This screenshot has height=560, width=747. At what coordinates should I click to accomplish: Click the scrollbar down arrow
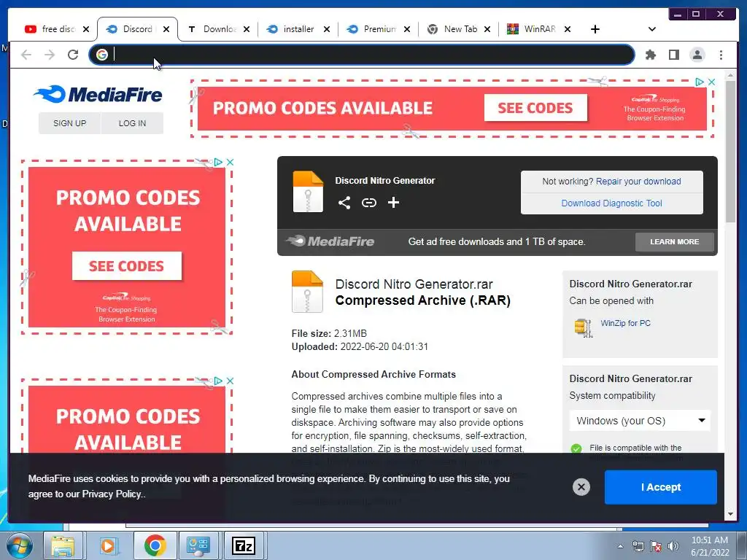coord(730,514)
